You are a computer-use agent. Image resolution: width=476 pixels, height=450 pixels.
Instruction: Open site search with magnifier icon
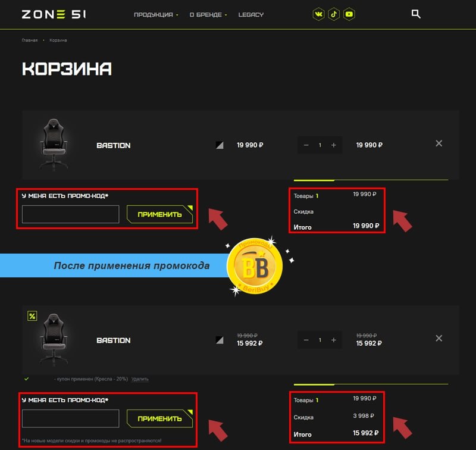click(416, 14)
